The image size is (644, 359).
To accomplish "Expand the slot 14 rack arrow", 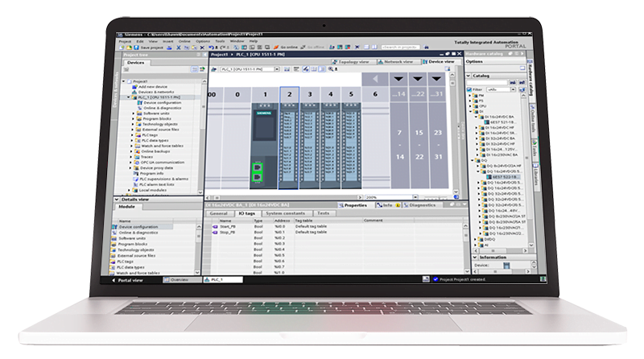I will (x=397, y=79).
